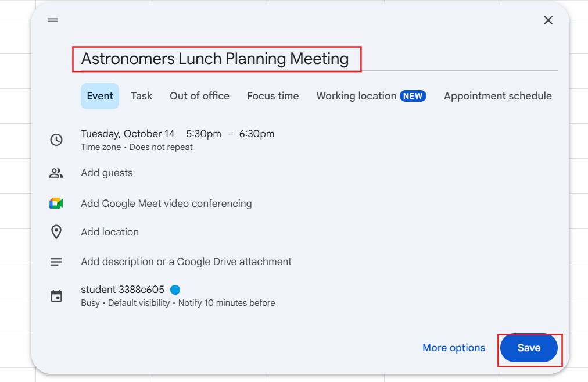588x382 pixels.
Task: Open More options for the event
Action: pyautogui.click(x=453, y=348)
